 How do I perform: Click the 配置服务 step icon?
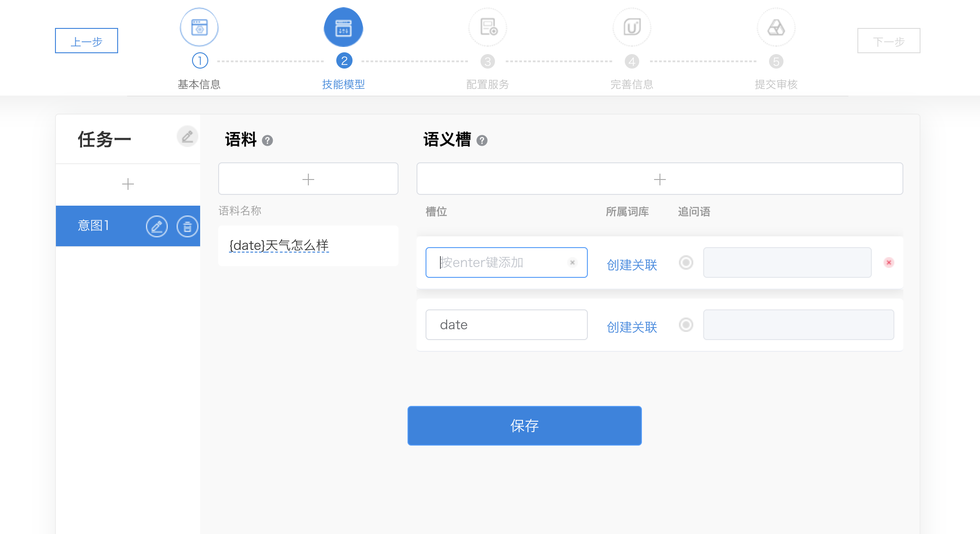click(488, 27)
